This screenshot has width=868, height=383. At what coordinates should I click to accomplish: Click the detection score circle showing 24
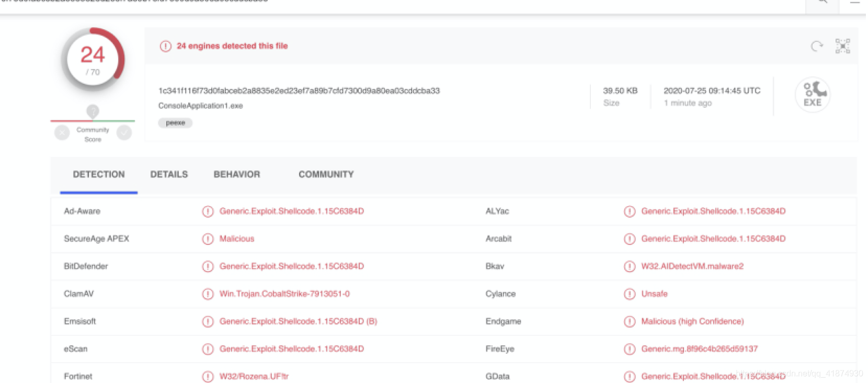point(93,60)
